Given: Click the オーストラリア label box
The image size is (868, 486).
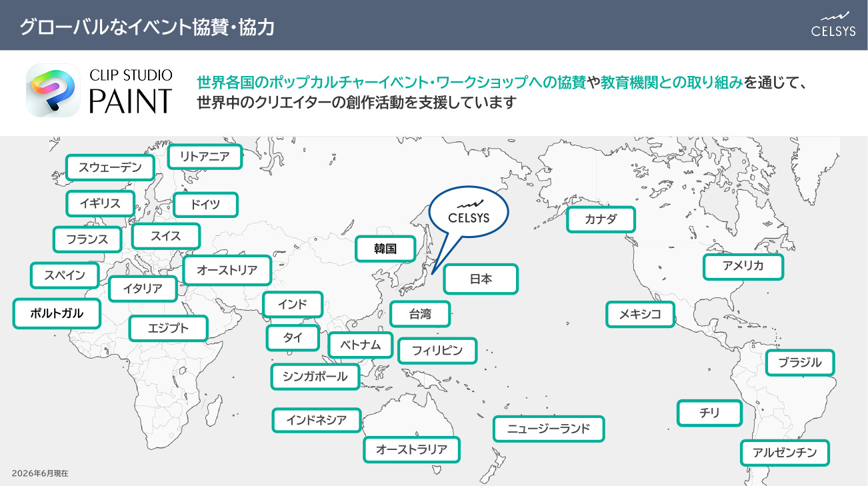Looking at the screenshot, I should [412, 449].
